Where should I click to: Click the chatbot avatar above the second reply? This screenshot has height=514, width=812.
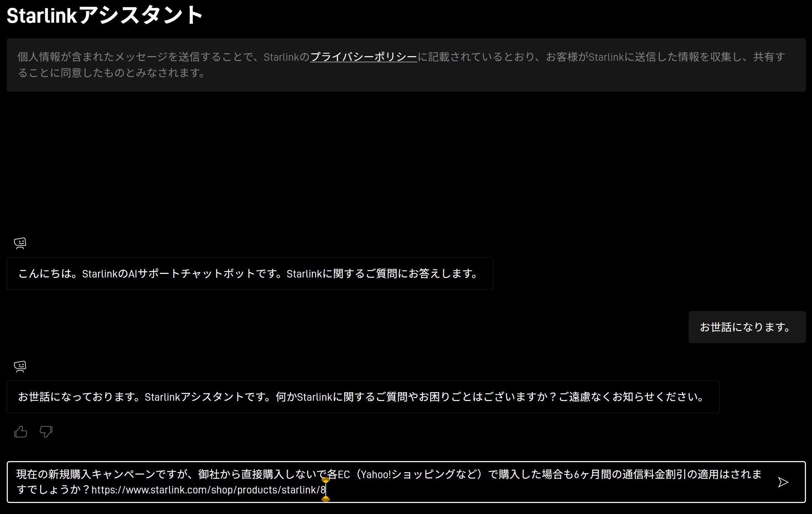coord(20,367)
